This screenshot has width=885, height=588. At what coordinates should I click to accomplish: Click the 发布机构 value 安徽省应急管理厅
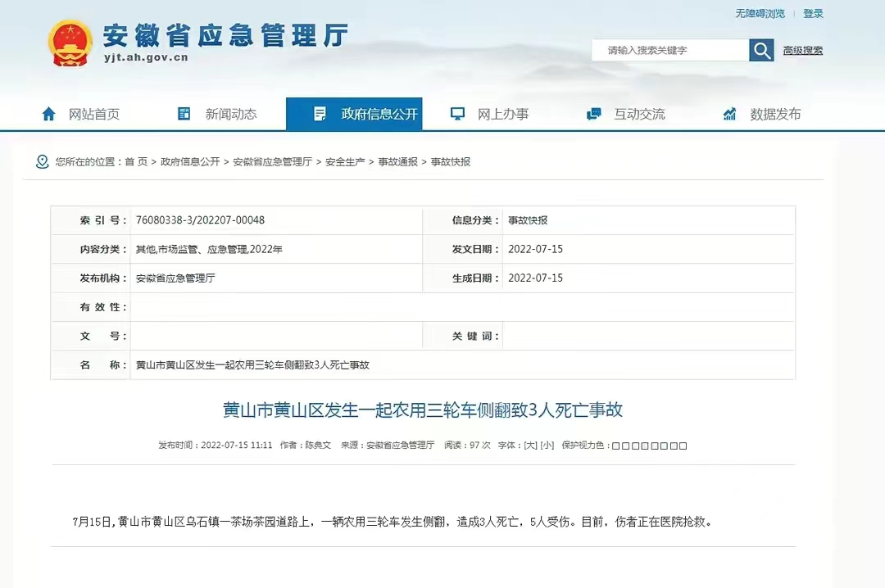point(175,278)
